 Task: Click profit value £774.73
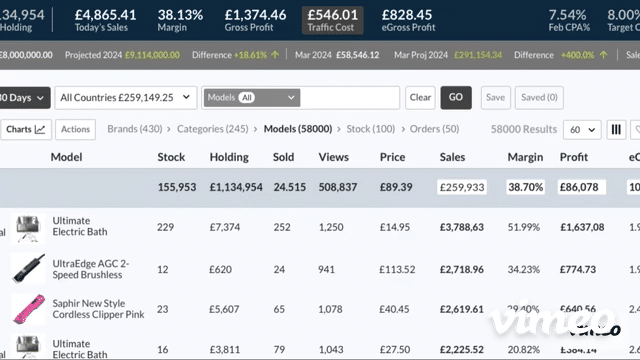click(x=578, y=269)
